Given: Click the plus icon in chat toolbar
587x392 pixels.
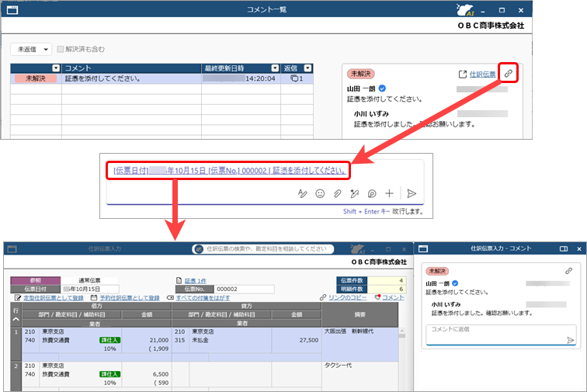Looking at the screenshot, I should click(x=389, y=193).
